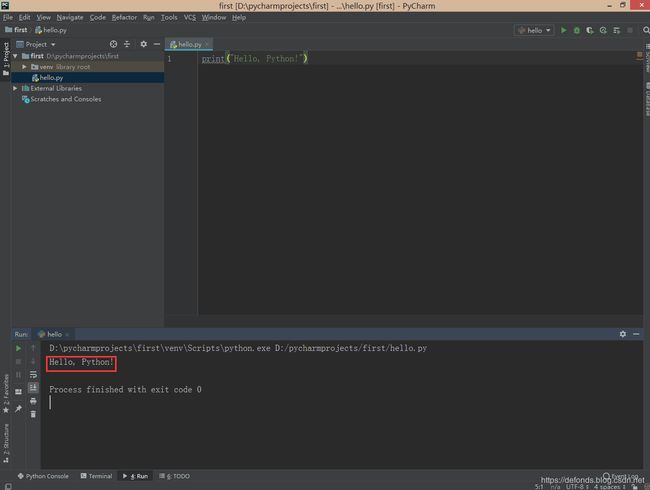650x490 pixels.
Task: Click the print statement on line 1
Action: tap(255, 58)
